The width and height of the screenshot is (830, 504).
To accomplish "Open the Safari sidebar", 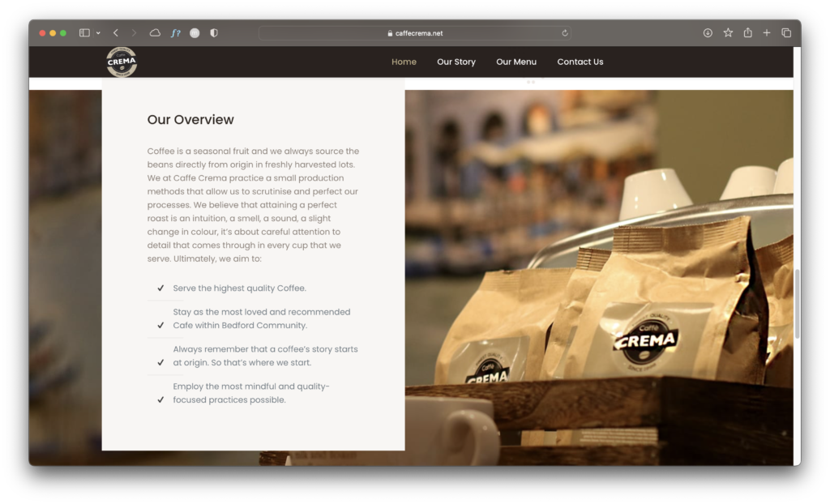I will point(83,32).
